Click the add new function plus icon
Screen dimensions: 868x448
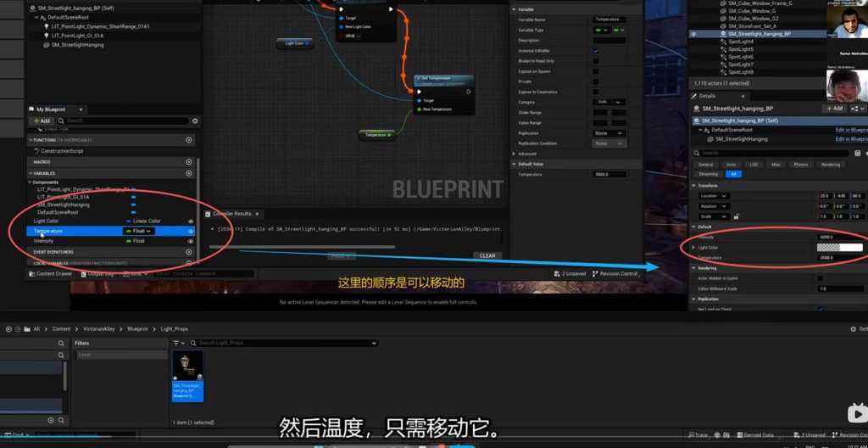(x=189, y=140)
